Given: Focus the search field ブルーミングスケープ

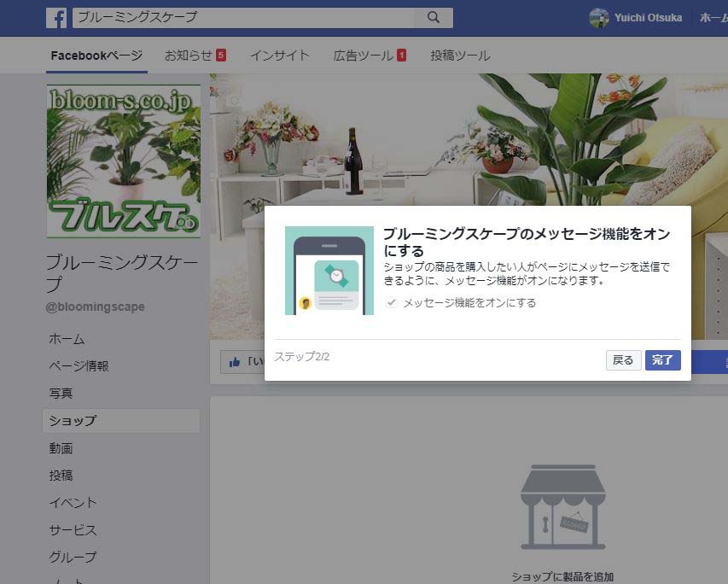Looking at the screenshot, I should [x=244, y=18].
